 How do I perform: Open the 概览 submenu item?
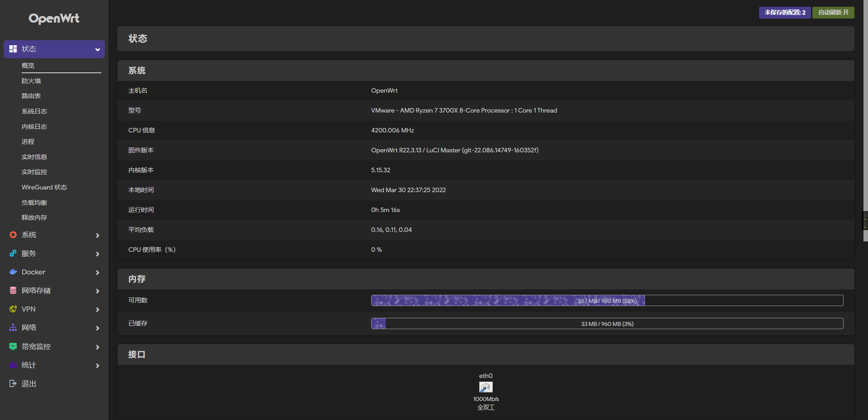(x=28, y=66)
